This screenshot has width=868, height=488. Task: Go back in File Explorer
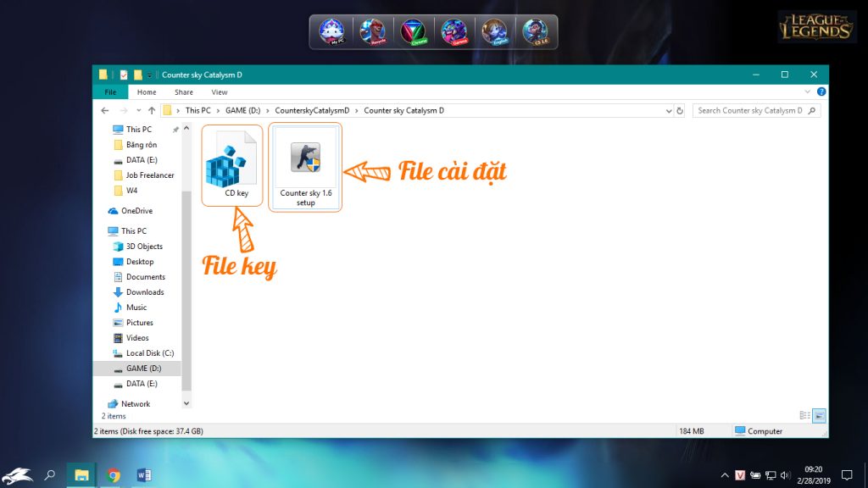pos(105,111)
